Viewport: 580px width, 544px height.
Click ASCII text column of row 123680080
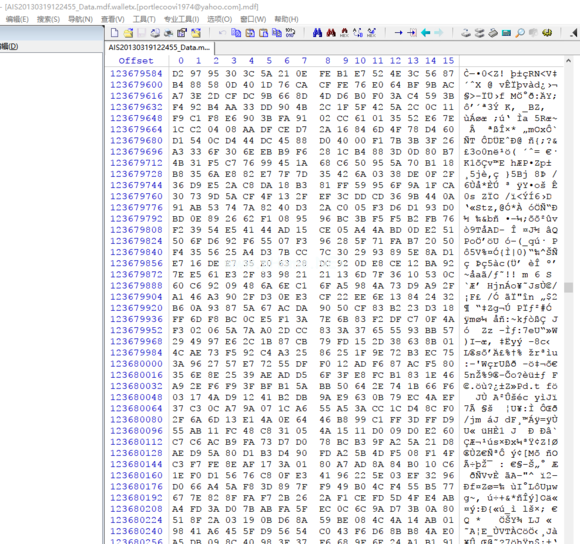pos(511,420)
